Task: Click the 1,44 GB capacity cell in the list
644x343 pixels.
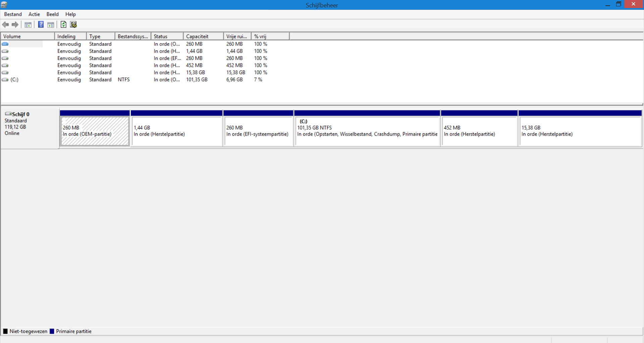Action: [195, 51]
